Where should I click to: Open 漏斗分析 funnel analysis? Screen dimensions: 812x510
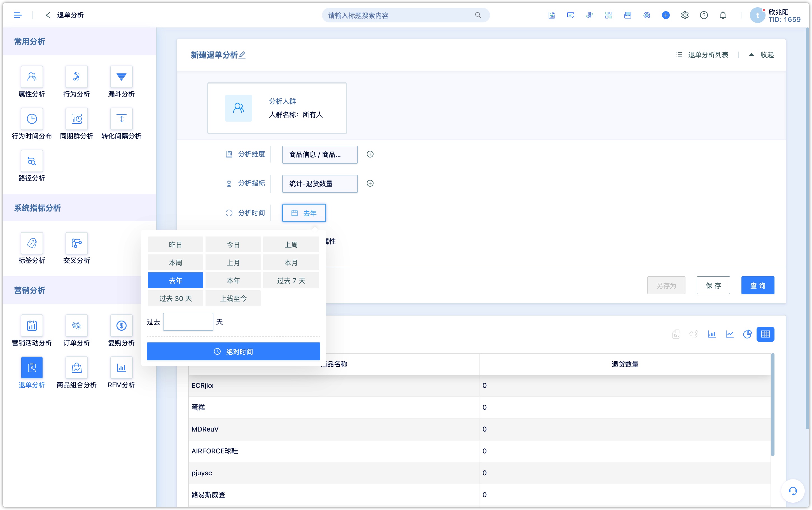tap(121, 82)
